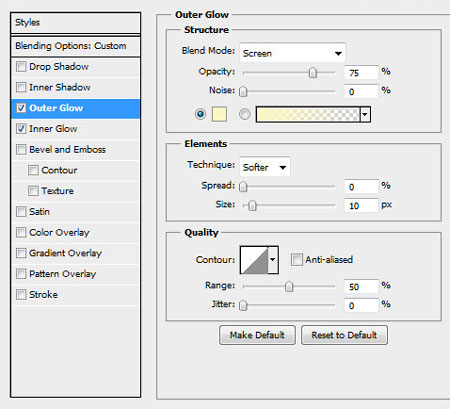Screen dimensions: 450x409
Task: Click the Spread slider handle
Action: tap(243, 187)
